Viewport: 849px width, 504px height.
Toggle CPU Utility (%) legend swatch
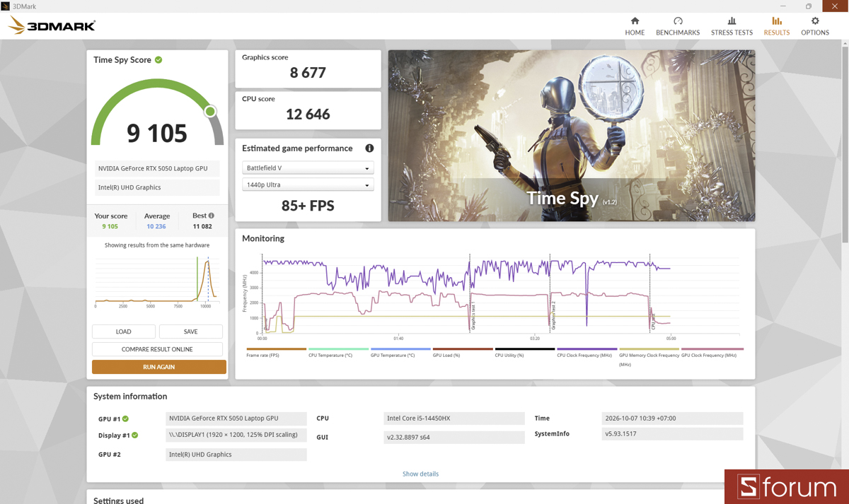point(526,348)
